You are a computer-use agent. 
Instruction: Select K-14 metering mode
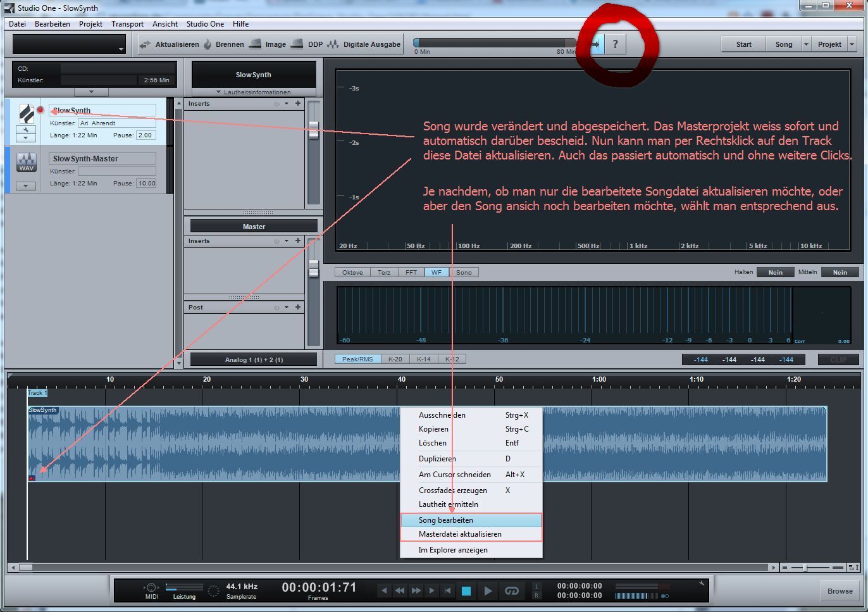[424, 359]
